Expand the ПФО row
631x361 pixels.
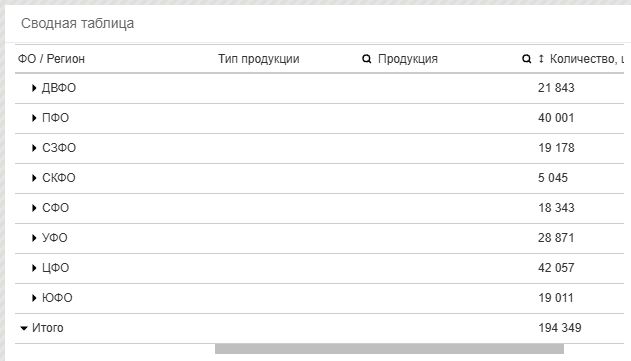click(x=34, y=118)
